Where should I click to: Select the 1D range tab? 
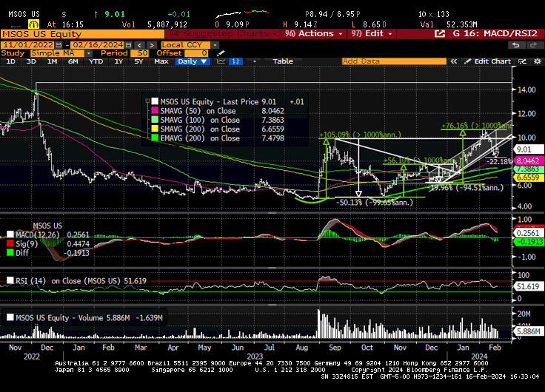(11, 61)
